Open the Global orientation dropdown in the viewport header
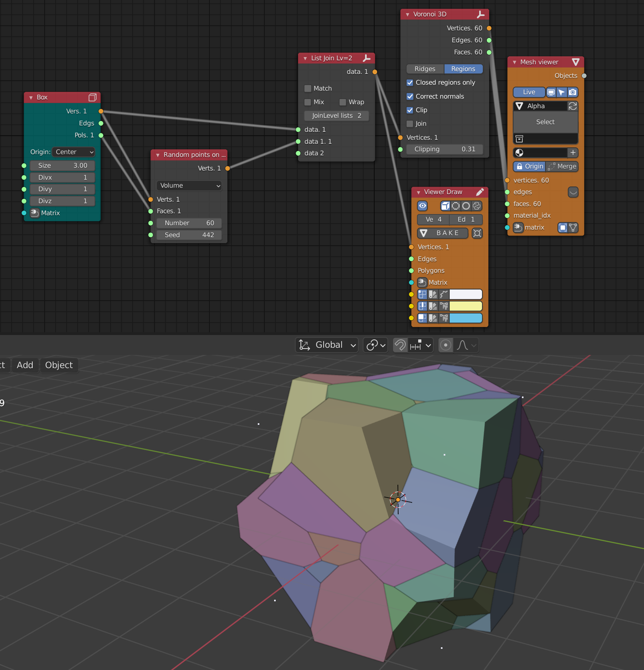The height and width of the screenshot is (670, 644). pos(326,345)
